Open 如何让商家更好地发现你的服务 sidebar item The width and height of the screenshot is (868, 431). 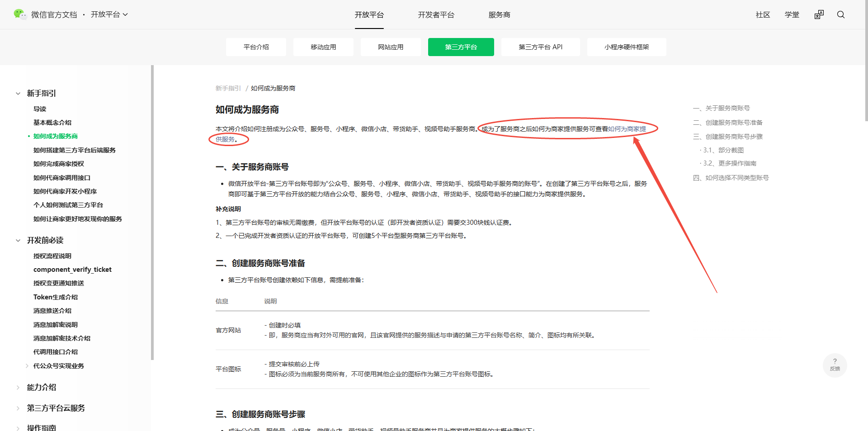(78, 219)
